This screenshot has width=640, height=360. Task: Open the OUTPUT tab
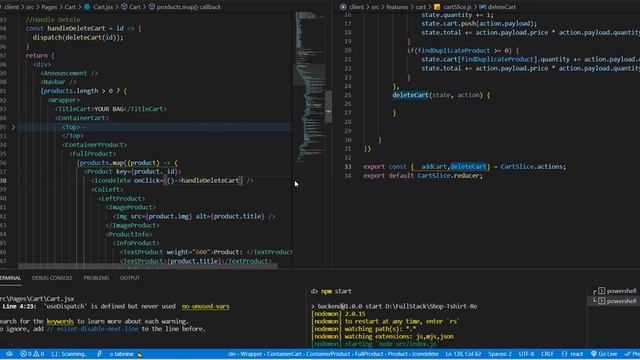pyautogui.click(x=130, y=278)
